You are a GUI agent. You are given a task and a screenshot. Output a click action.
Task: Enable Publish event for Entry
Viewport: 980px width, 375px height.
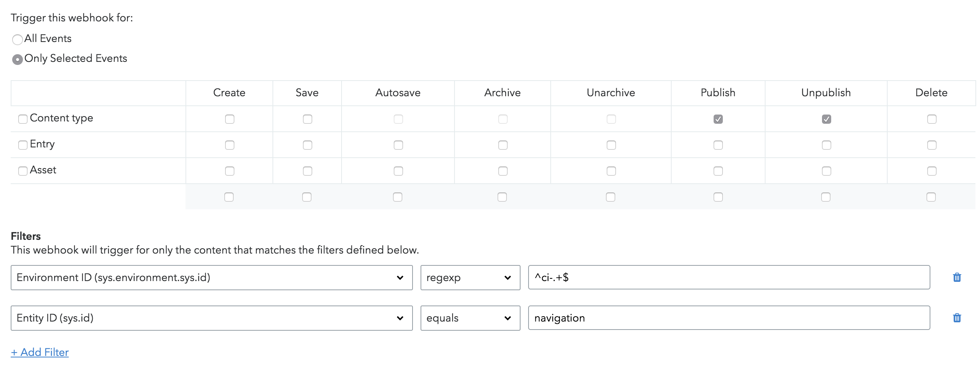click(718, 145)
